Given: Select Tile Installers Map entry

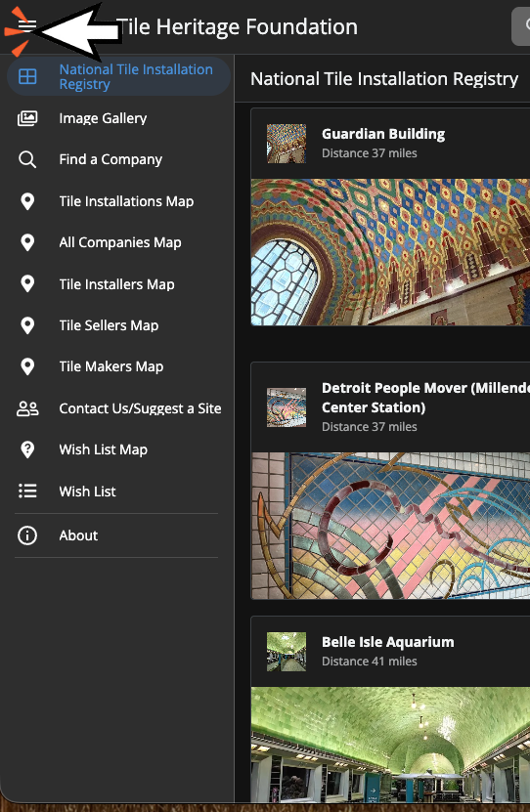Looking at the screenshot, I should [118, 283].
